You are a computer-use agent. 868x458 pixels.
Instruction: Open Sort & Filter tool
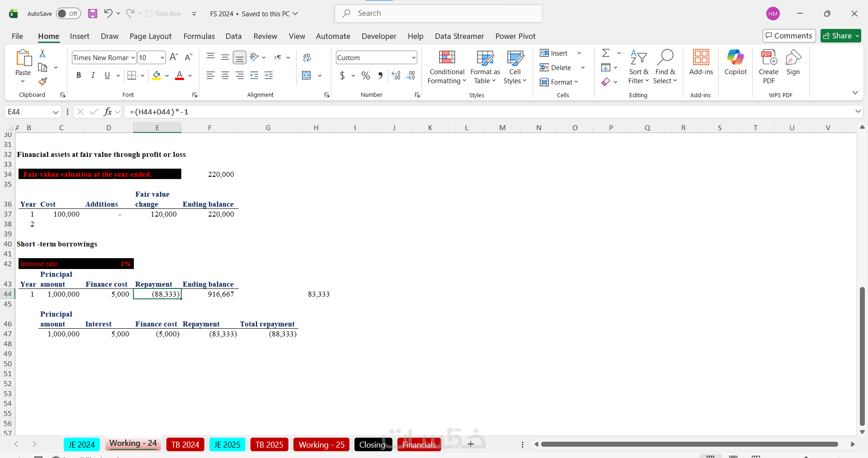click(638, 67)
